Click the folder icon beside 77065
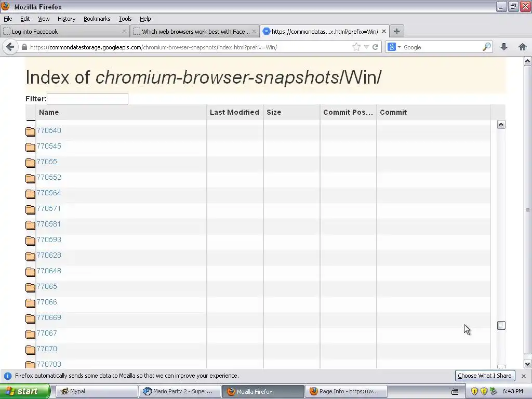532x399 pixels. pos(30,287)
